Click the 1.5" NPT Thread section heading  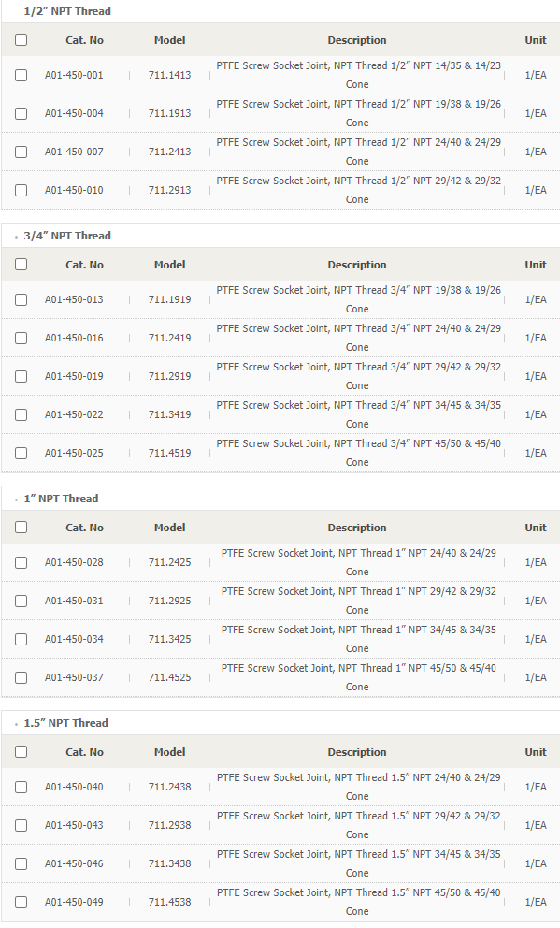pyautogui.click(x=65, y=723)
